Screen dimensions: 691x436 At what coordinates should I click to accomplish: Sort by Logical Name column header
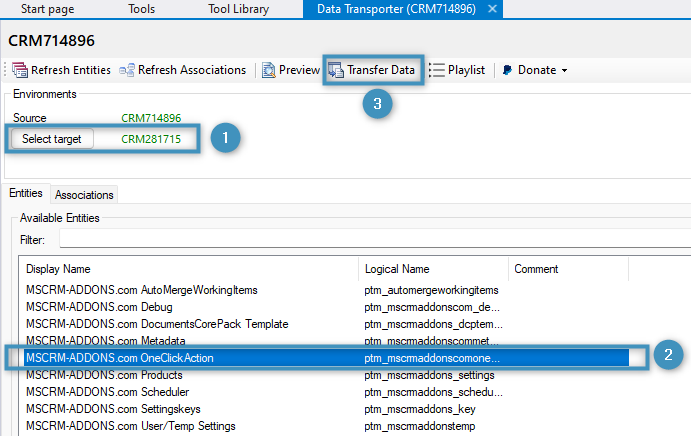click(x=397, y=269)
